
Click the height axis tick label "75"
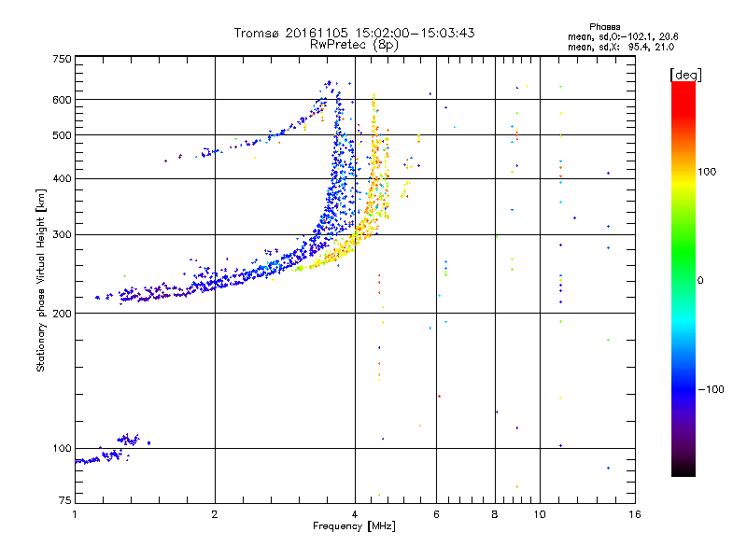pyautogui.click(x=65, y=500)
